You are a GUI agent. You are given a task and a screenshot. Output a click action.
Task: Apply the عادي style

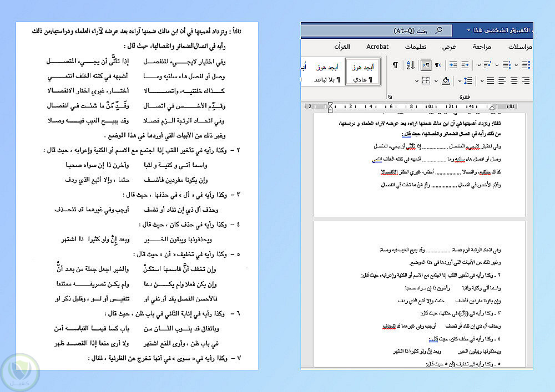(363, 73)
